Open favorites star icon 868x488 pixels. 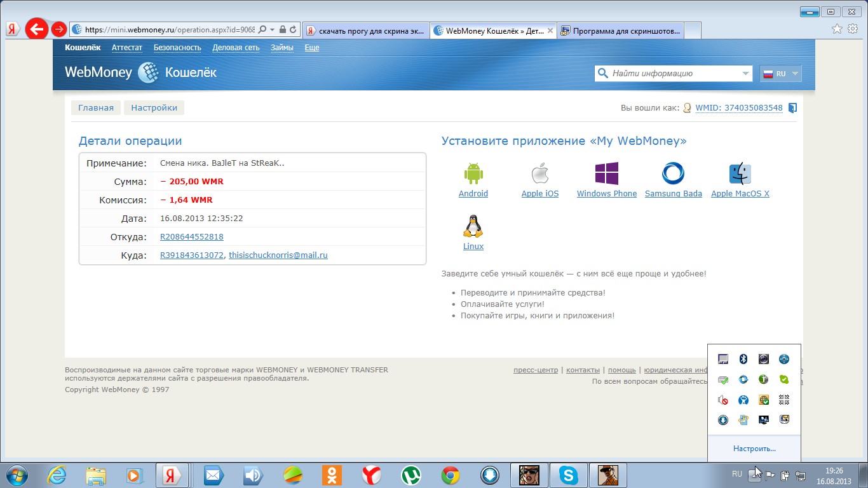(x=837, y=29)
